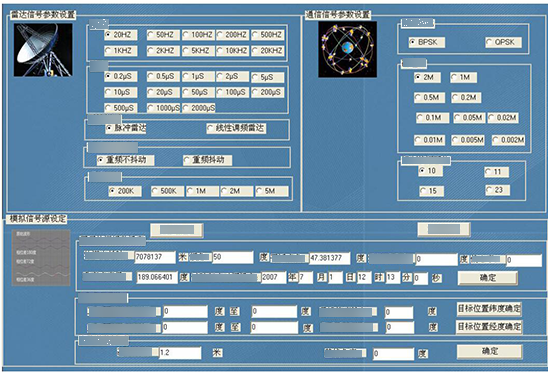The image size is (548, 372).
Task: Select the 50HZ radio option
Action: 163,35
